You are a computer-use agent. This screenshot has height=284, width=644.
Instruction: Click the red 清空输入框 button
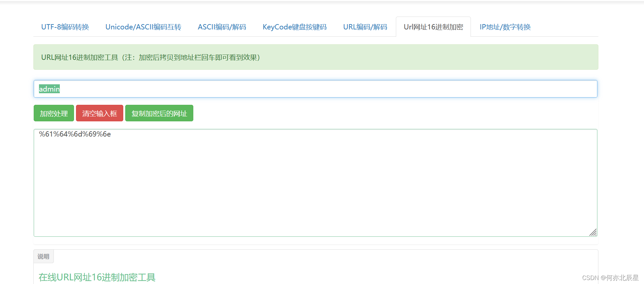coord(99,113)
